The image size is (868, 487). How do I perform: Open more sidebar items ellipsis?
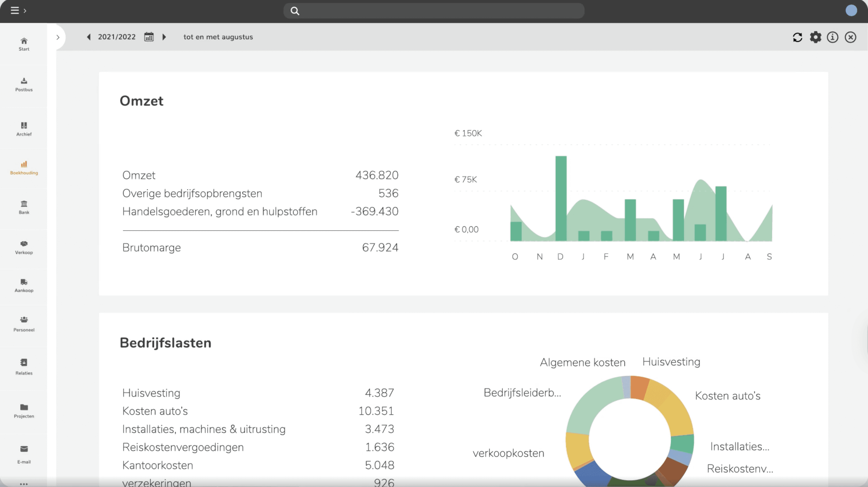pyautogui.click(x=24, y=484)
